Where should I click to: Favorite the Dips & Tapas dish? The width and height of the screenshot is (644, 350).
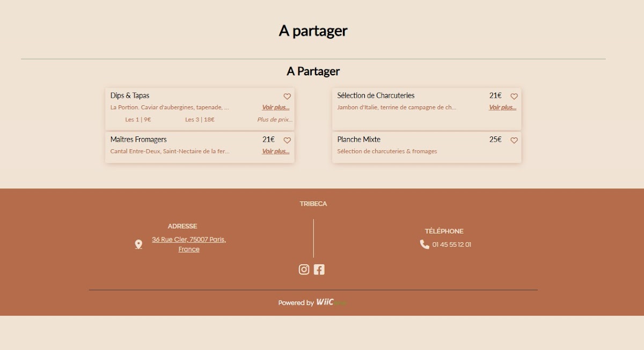[287, 97]
